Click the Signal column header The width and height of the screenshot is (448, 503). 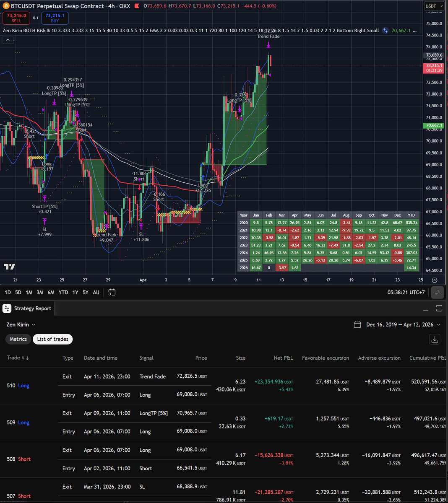(146, 358)
